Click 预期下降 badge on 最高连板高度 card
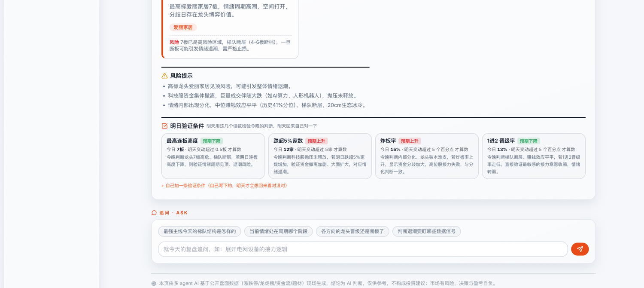 point(212,141)
